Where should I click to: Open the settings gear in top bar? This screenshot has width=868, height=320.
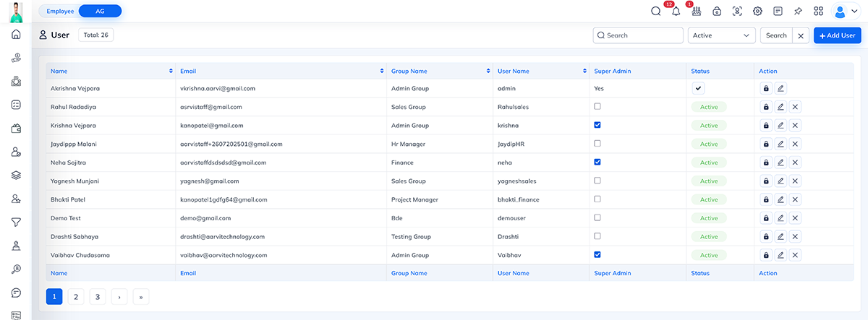[x=757, y=11]
